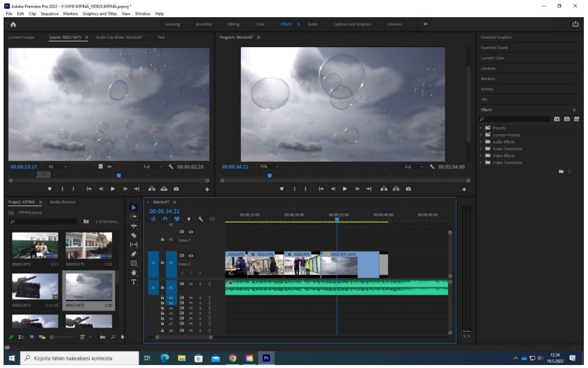Select the Rectangle tool
Screen dimensions: 588x368
point(134,263)
